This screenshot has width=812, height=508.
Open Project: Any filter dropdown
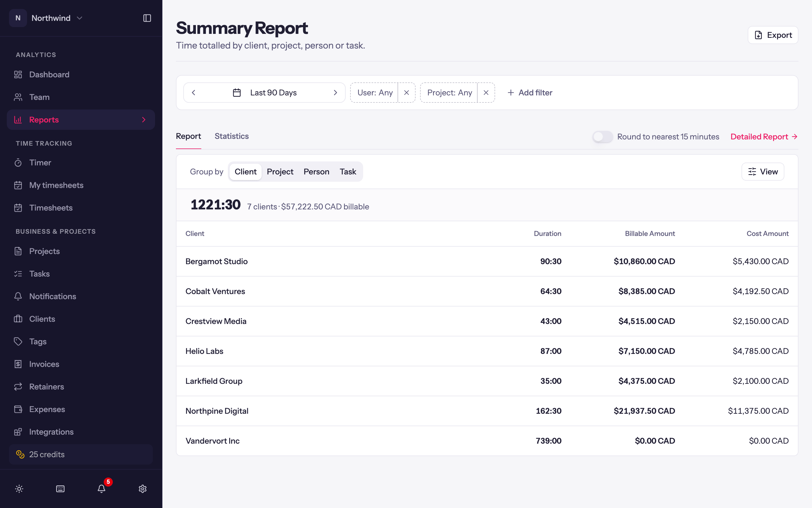coord(449,93)
